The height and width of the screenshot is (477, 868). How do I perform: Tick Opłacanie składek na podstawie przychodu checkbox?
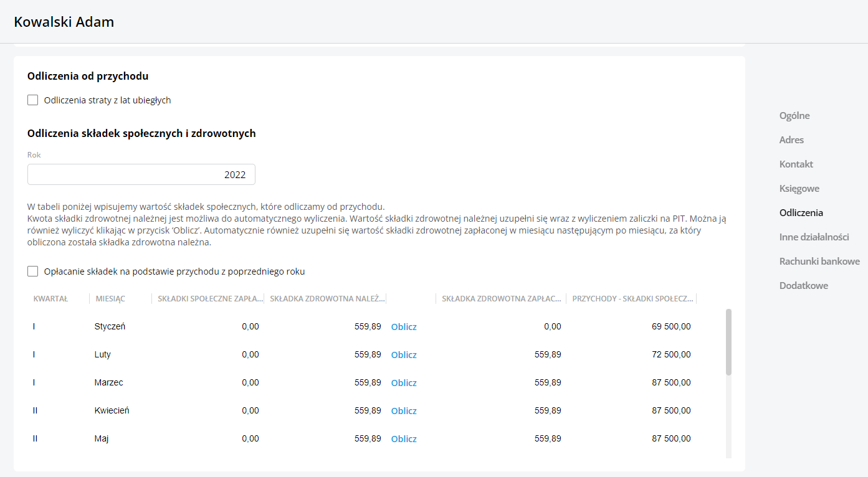coord(33,272)
